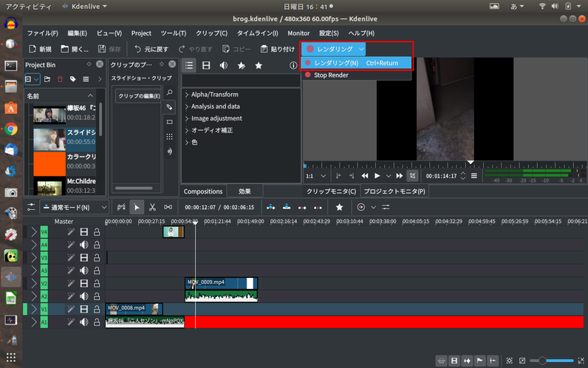Expand the V4 track header
The width and height of the screenshot is (588, 368).
tap(34, 232)
